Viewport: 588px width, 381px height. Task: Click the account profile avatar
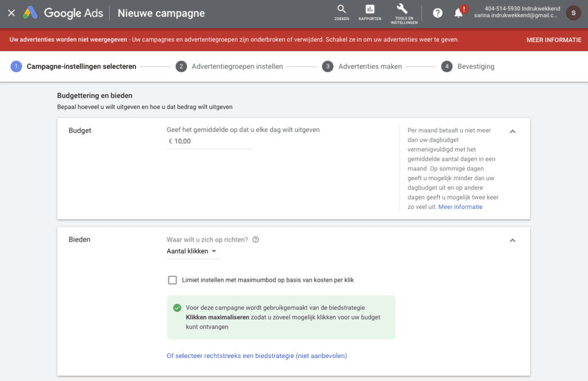coord(573,13)
